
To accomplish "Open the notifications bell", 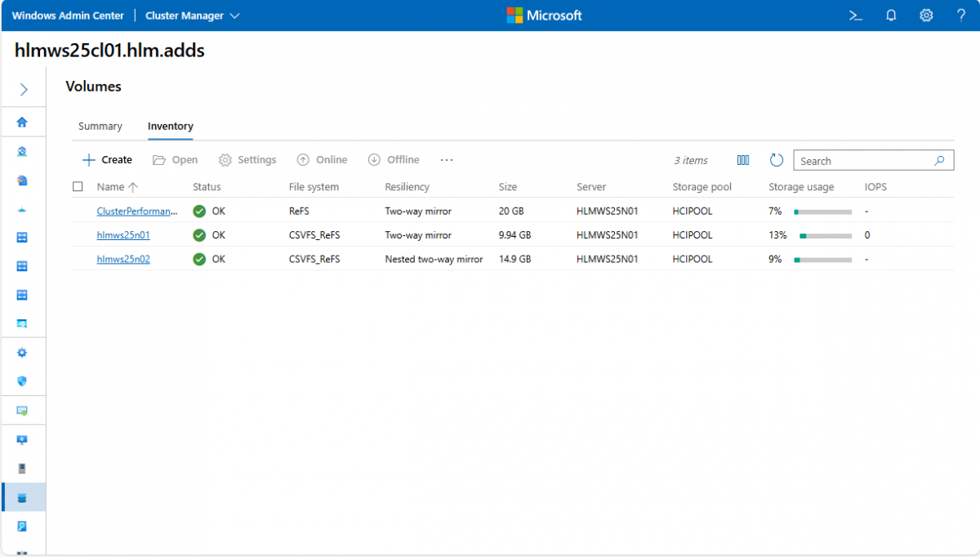I will click(x=891, y=16).
